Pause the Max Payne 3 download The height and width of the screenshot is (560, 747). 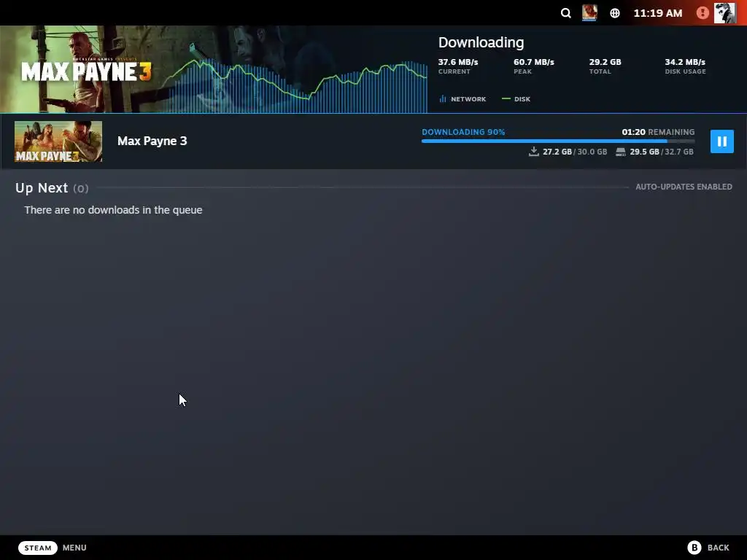tap(721, 141)
